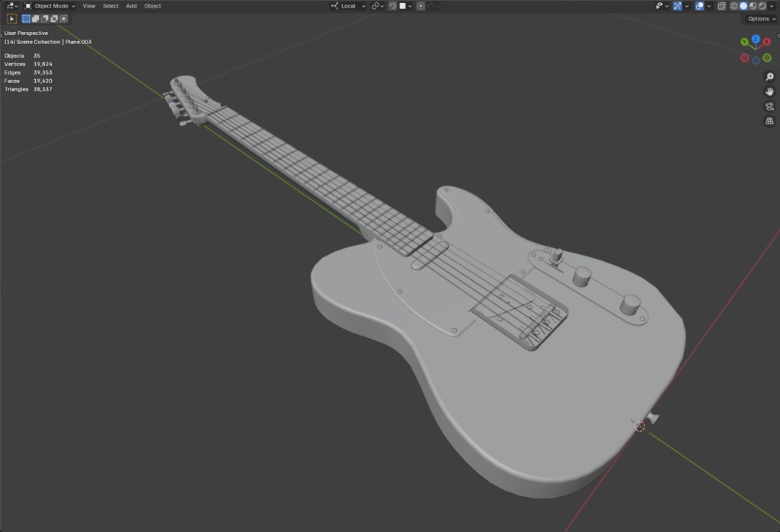Switch to Wireframe viewport shading
Image resolution: width=780 pixels, height=532 pixels.
[x=734, y=6]
